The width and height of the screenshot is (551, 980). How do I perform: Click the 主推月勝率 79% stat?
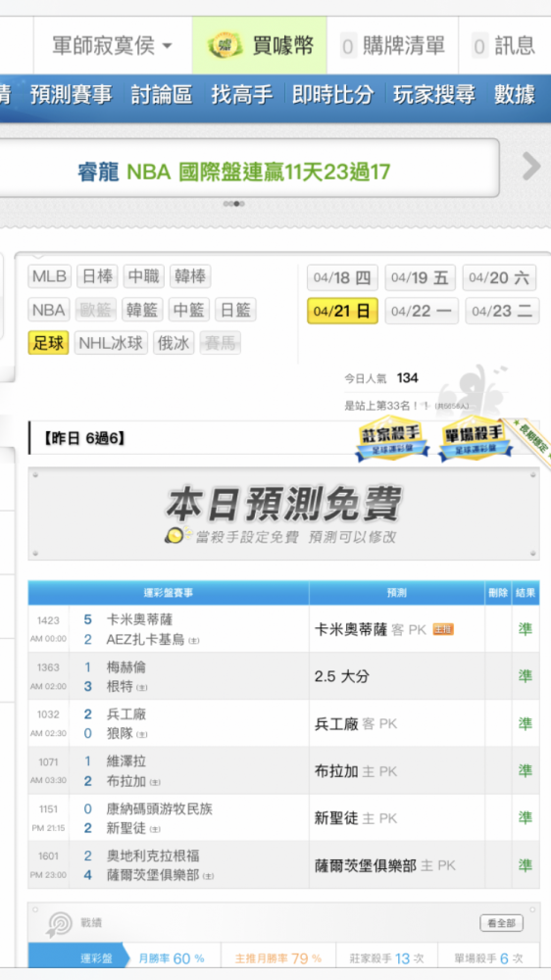(278, 958)
